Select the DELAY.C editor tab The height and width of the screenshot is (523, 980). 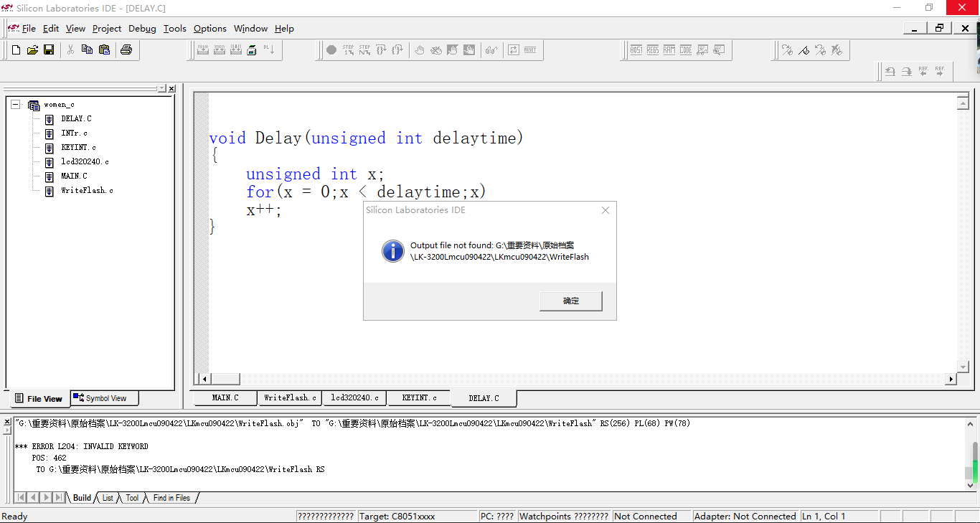click(x=484, y=398)
